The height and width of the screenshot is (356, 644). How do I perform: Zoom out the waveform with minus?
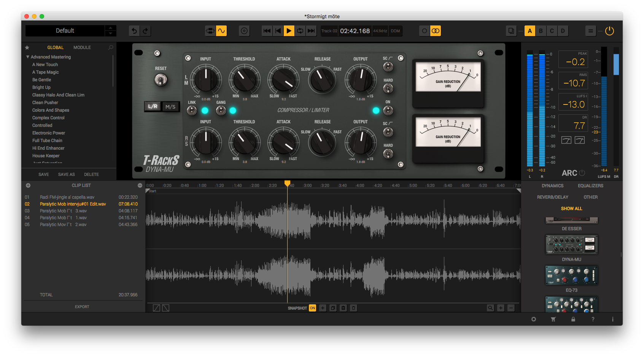tap(511, 308)
